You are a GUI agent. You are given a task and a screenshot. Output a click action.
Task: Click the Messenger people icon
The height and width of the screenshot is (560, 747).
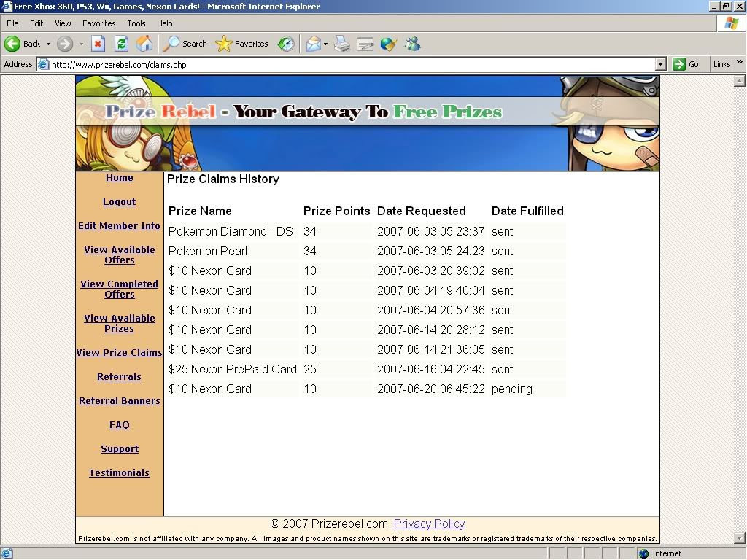tap(413, 44)
